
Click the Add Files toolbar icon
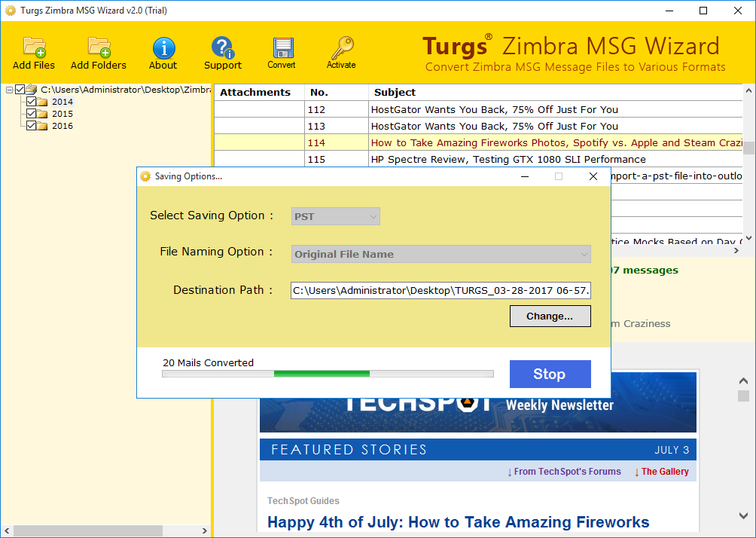(34, 47)
